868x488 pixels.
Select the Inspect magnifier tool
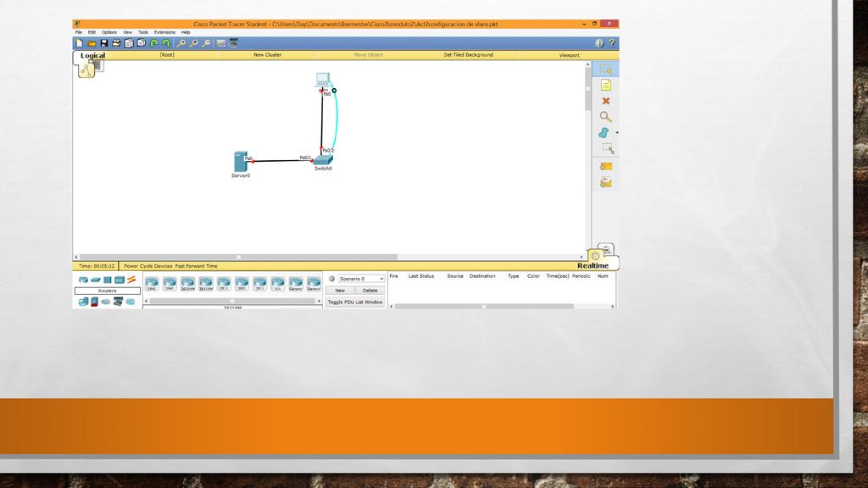[x=605, y=117]
